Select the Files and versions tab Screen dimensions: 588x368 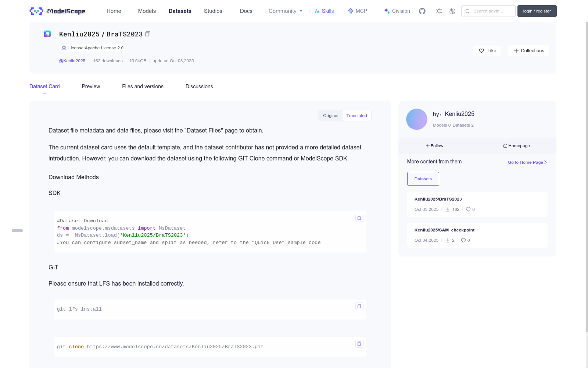tap(143, 86)
